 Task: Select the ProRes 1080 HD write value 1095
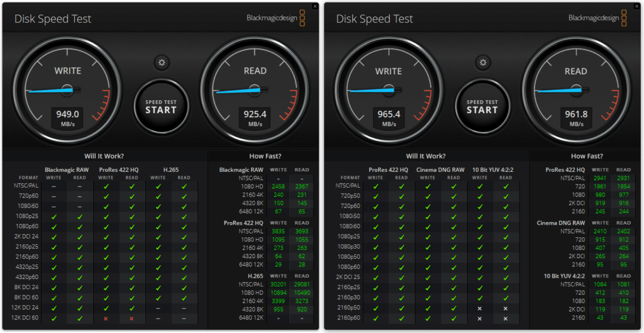pos(278,240)
